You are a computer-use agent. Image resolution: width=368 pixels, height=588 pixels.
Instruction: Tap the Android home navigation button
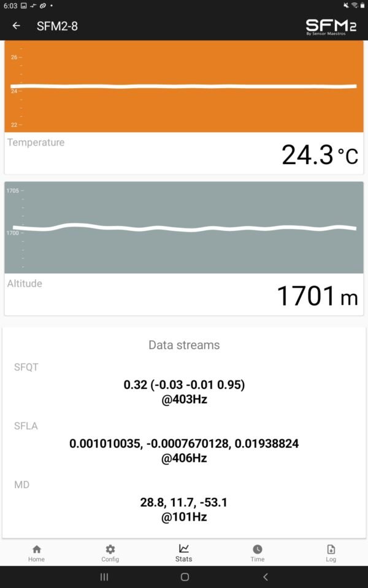184,576
